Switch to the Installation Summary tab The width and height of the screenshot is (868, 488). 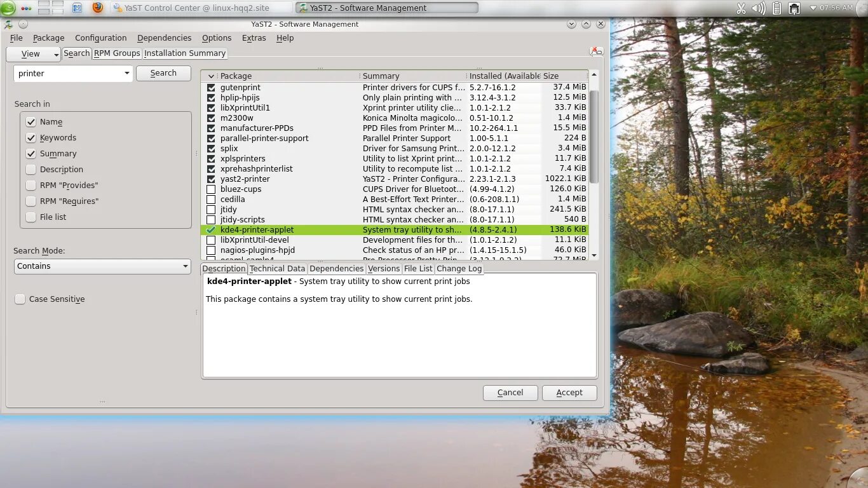[x=185, y=53]
